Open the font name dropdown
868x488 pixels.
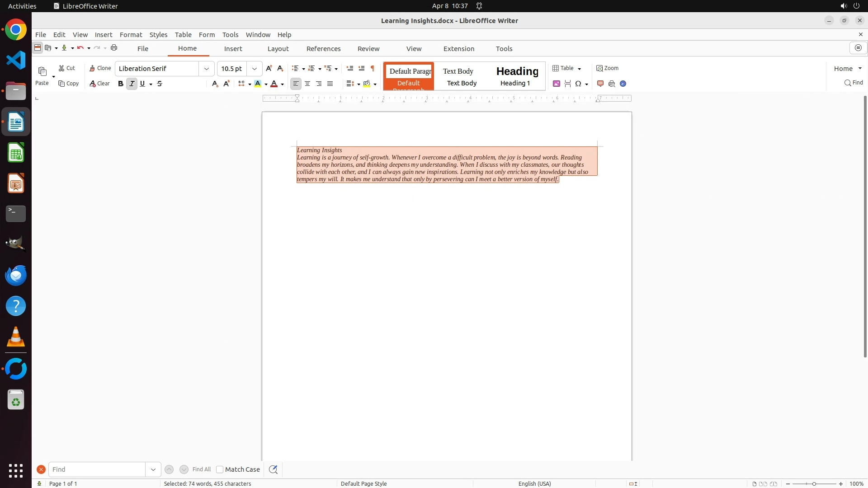point(207,69)
